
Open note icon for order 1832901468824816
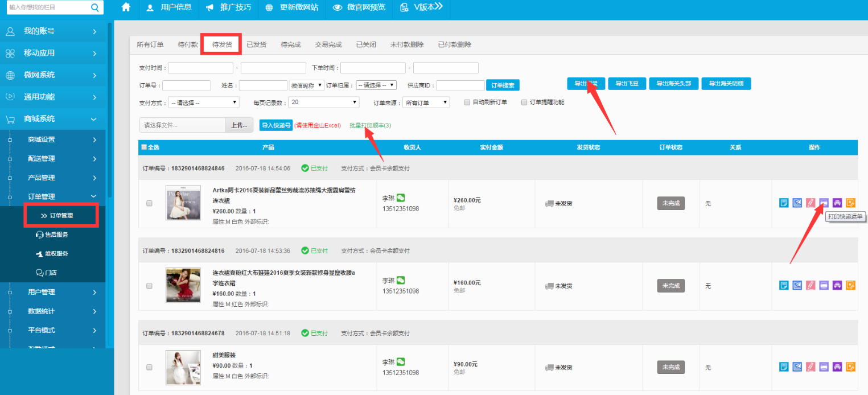coord(784,285)
